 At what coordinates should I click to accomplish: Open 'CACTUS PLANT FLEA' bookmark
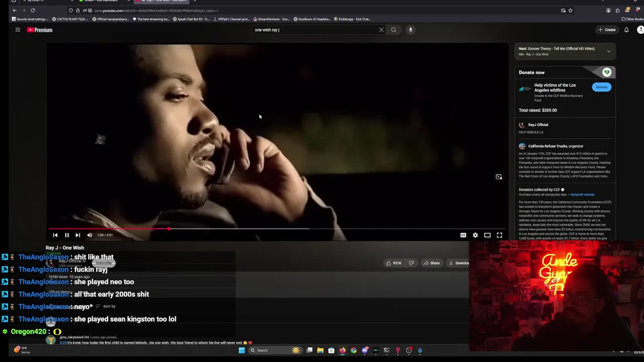70,19
